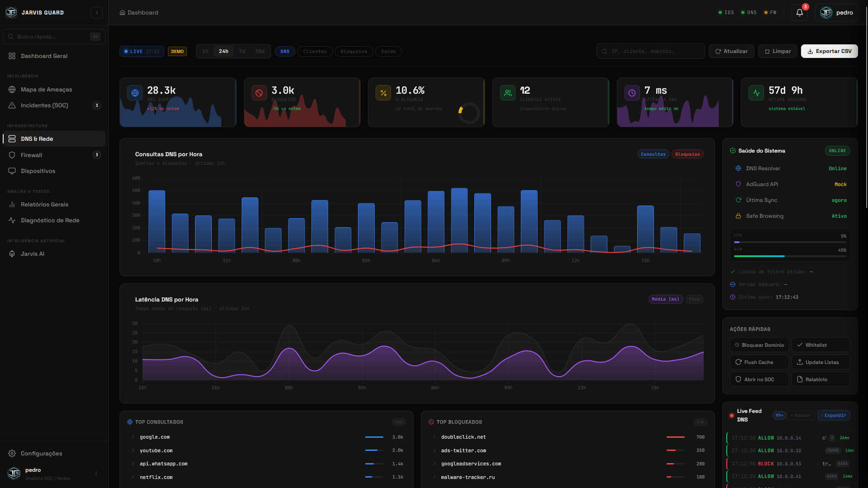Open Configurações gear icon
Image resolution: width=868 pixels, height=488 pixels.
12,454
